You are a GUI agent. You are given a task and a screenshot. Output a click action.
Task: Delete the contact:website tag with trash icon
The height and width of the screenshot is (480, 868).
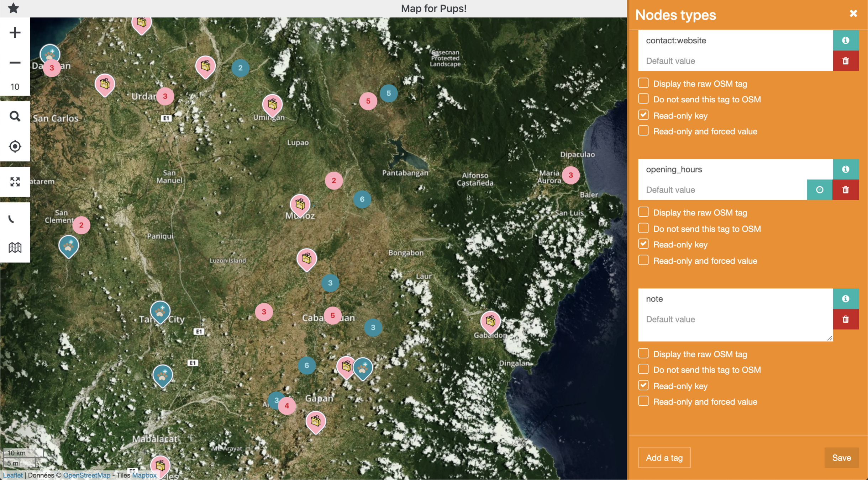click(845, 61)
